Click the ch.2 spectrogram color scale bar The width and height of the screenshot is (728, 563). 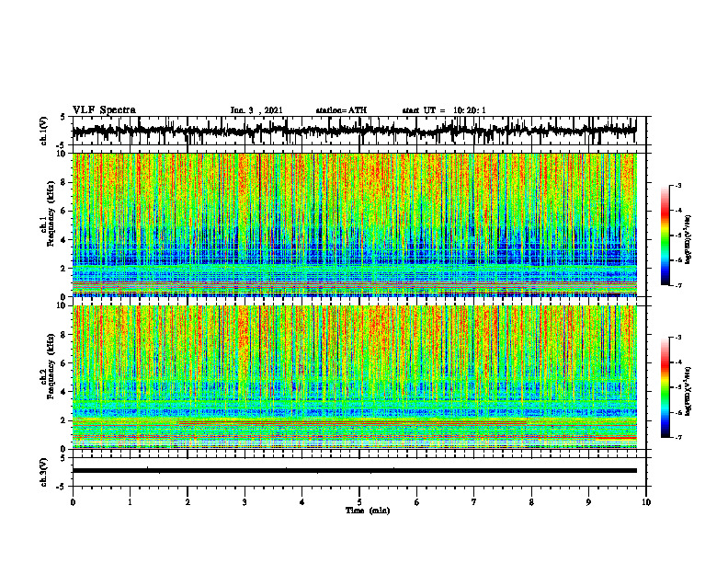click(665, 387)
